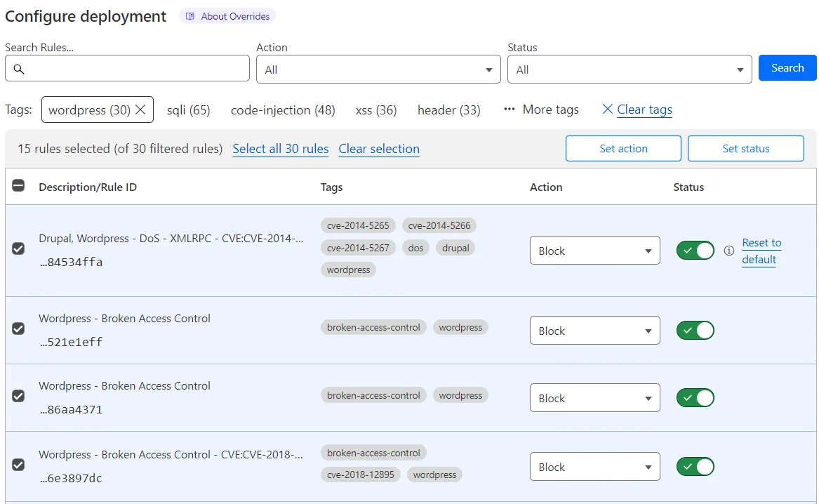Click the info icon next to first rule's toggle

tap(728, 251)
